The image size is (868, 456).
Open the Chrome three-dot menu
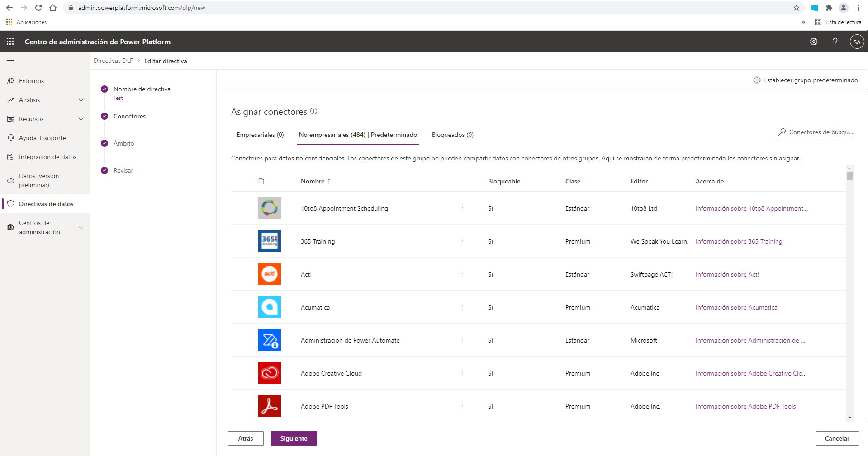point(858,8)
